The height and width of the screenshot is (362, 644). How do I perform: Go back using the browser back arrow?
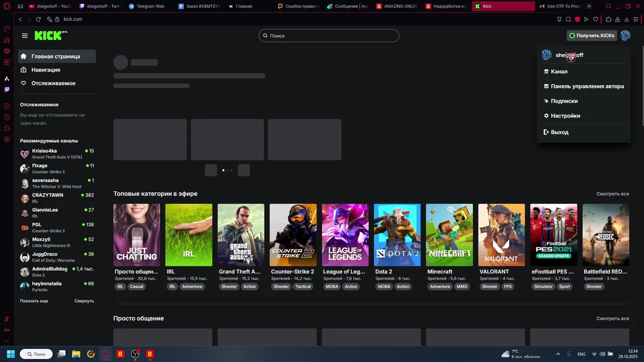pyautogui.click(x=21, y=19)
